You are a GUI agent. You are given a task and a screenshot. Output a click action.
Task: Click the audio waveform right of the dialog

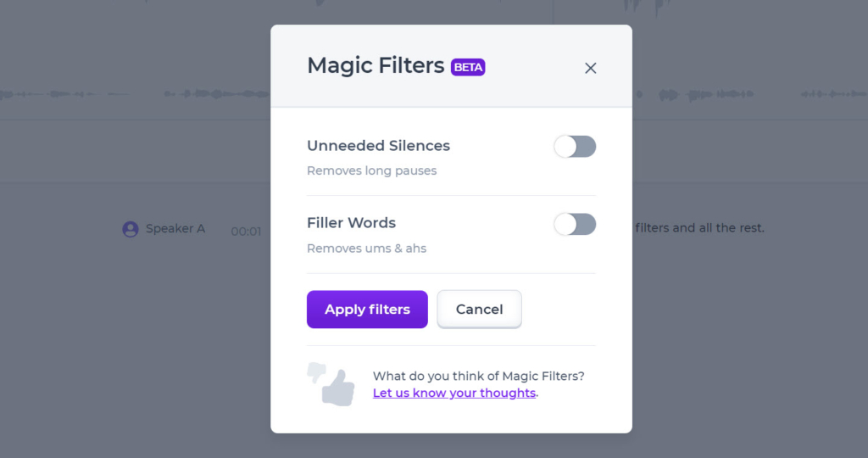coord(746,93)
